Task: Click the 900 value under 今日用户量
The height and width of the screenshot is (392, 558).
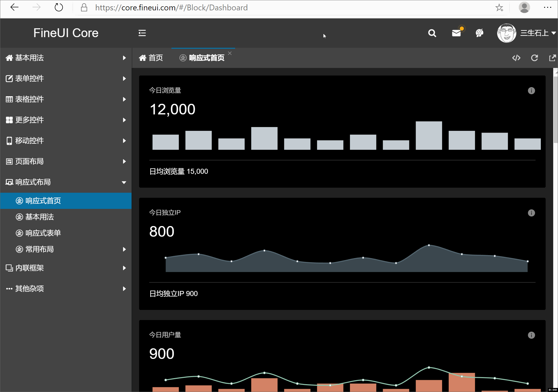Action: click(x=162, y=354)
